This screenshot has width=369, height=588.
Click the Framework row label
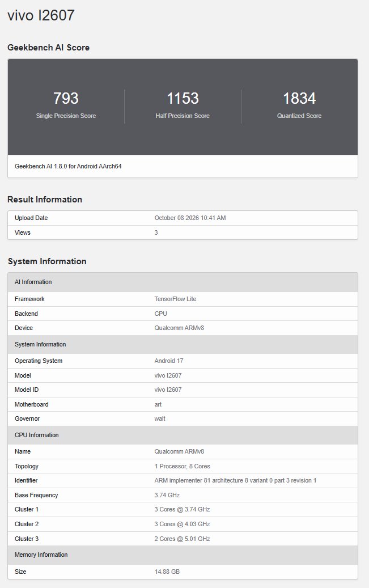[29, 299]
